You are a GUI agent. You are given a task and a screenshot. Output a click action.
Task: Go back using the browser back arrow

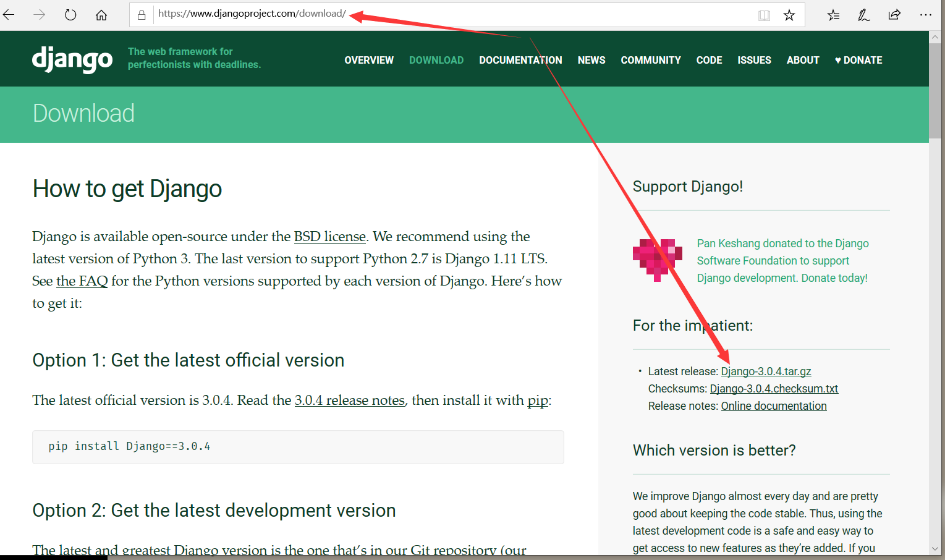pos(9,15)
